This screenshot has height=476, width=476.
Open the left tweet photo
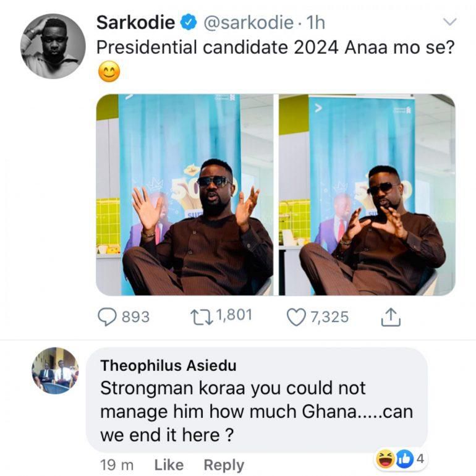click(184, 195)
